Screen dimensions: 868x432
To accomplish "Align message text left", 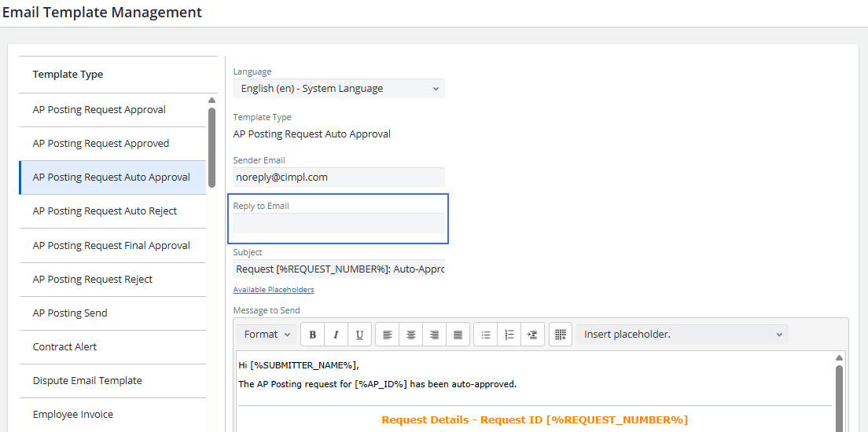I will tap(388, 335).
